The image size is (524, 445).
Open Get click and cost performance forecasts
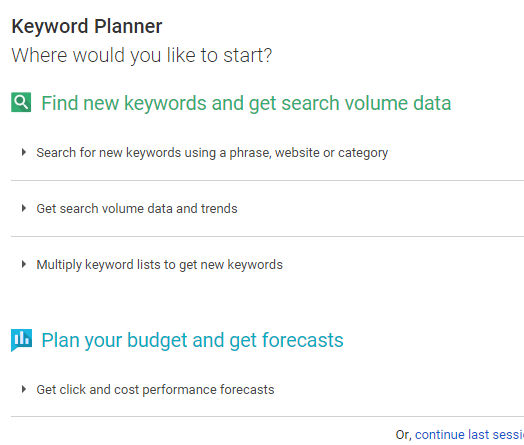click(x=155, y=390)
